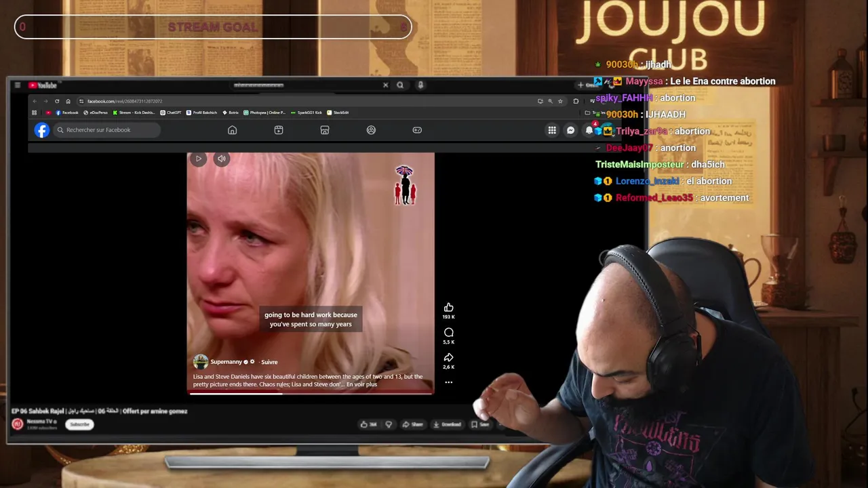Image resolution: width=868 pixels, height=488 pixels.
Task: Open the Botrix bookmark
Action: point(231,113)
